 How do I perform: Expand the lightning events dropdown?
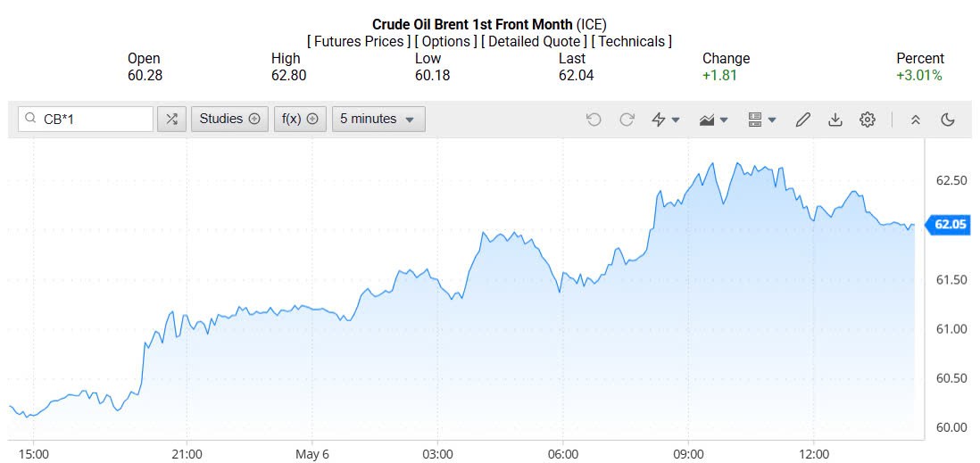pos(666,120)
